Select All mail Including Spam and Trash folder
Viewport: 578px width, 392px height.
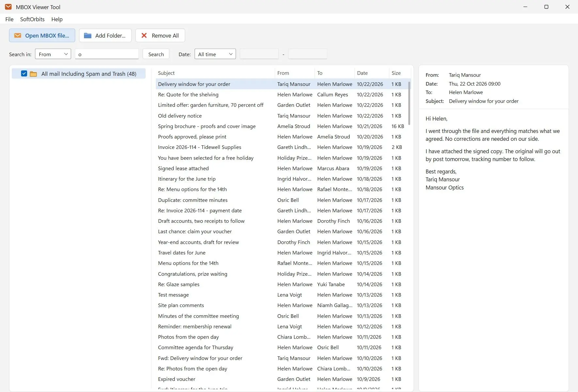coord(79,74)
